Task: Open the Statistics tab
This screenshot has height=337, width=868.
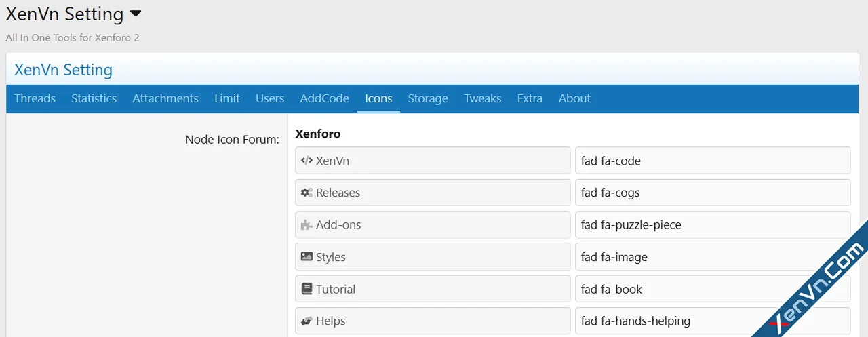Action: (x=94, y=98)
